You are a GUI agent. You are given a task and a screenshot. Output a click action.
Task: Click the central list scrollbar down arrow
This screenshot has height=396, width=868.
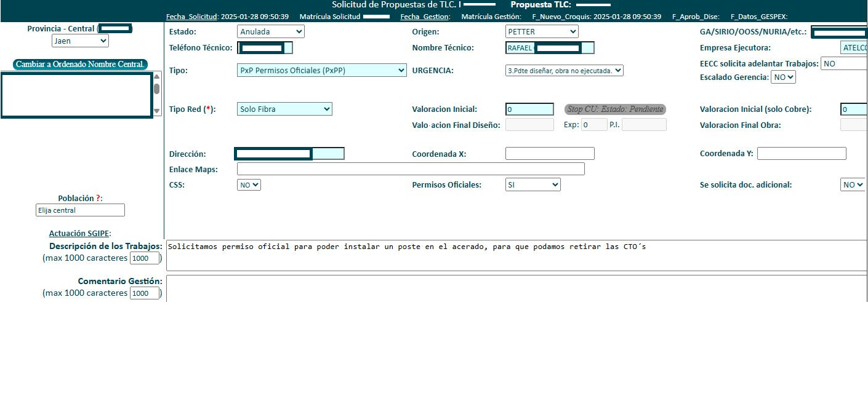tap(156, 111)
